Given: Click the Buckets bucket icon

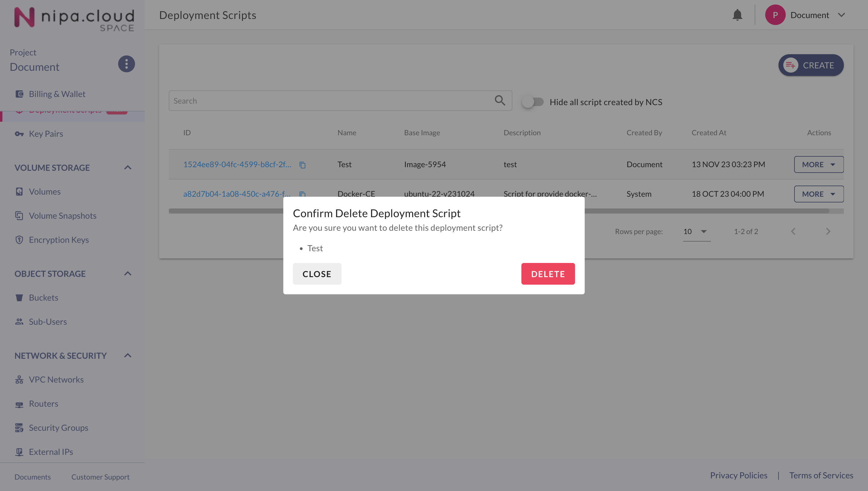Looking at the screenshot, I should (x=19, y=297).
